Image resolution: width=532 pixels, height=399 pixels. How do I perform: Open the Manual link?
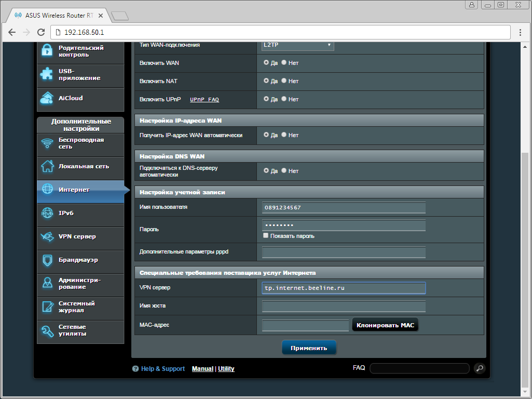[202, 369]
